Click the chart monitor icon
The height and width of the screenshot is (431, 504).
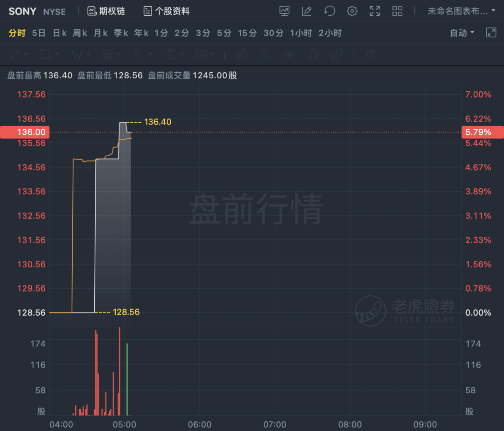pyautogui.click(x=285, y=11)
